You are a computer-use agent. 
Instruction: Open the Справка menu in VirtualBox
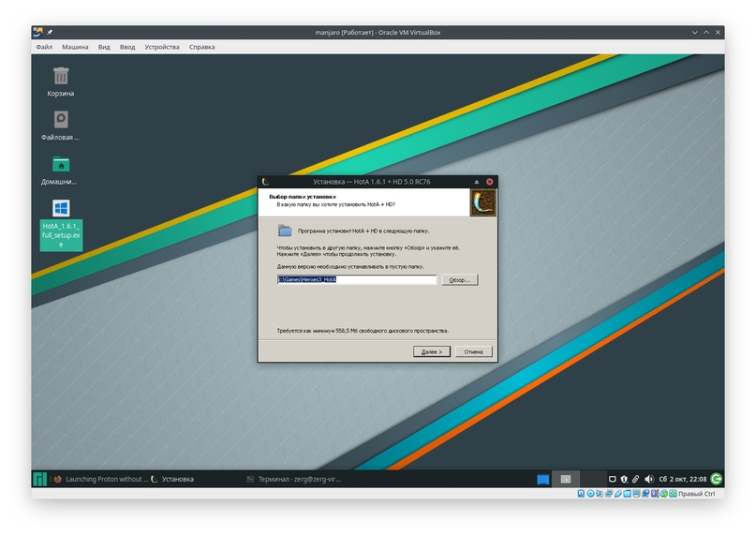(x=202, y=47)
